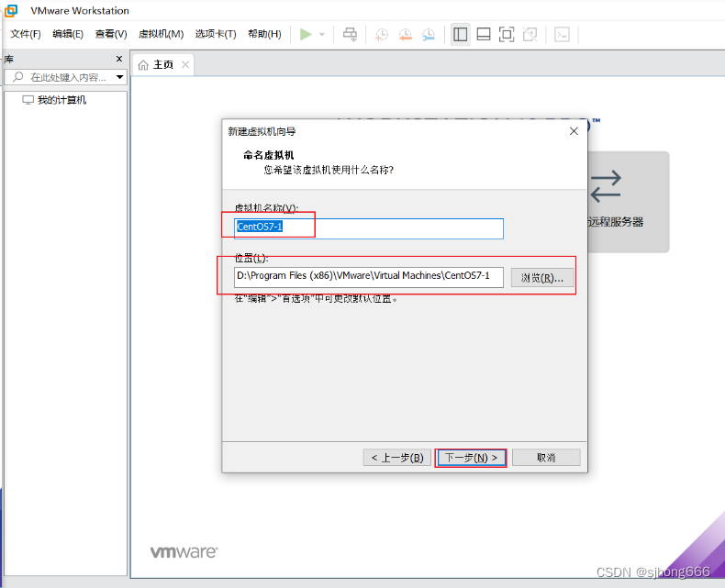Viewport: 725px width, 588px height.
Task: Click the VMware Workstation title bar logo
Action: 11,10
